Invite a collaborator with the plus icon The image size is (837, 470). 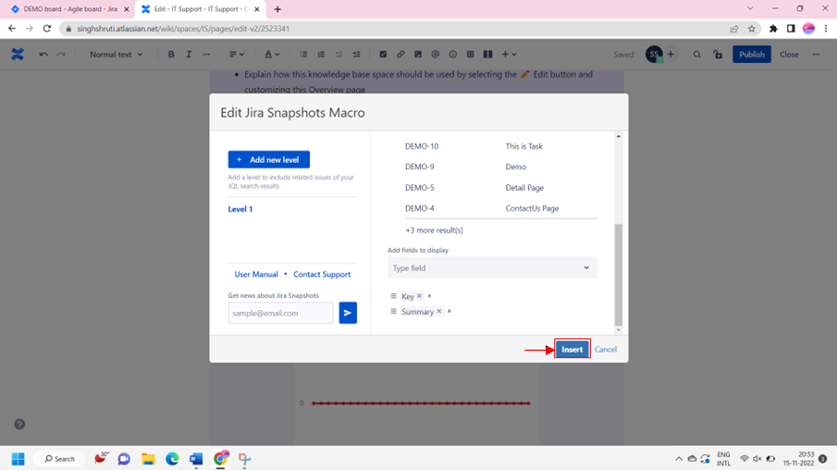(671, 54)
